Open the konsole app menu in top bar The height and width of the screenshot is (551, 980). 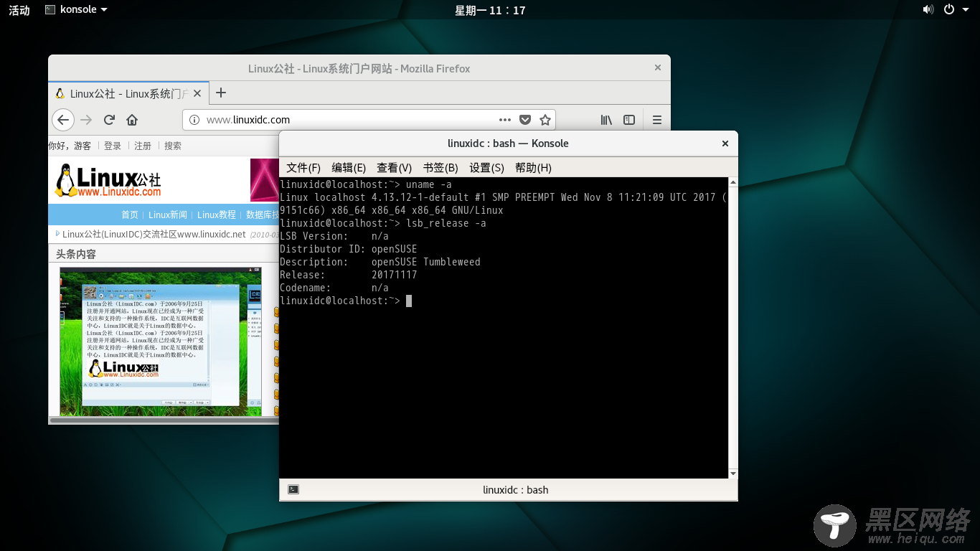click(76, 10)
